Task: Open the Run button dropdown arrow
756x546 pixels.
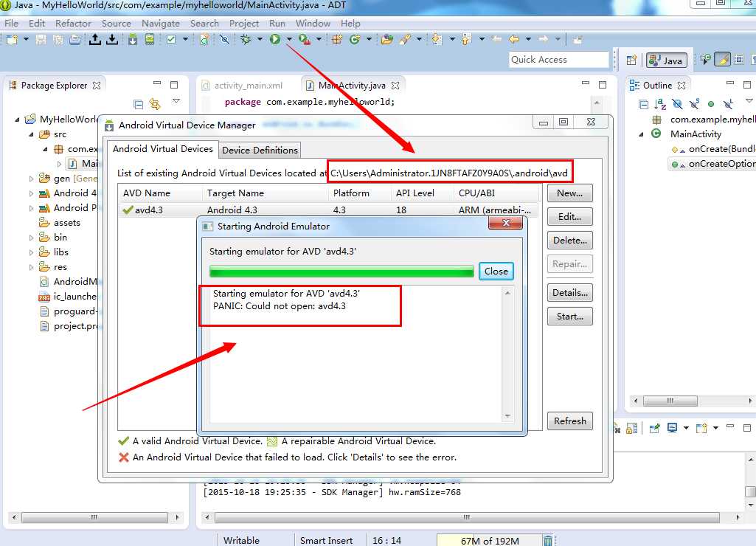Action: pos(289,39)
